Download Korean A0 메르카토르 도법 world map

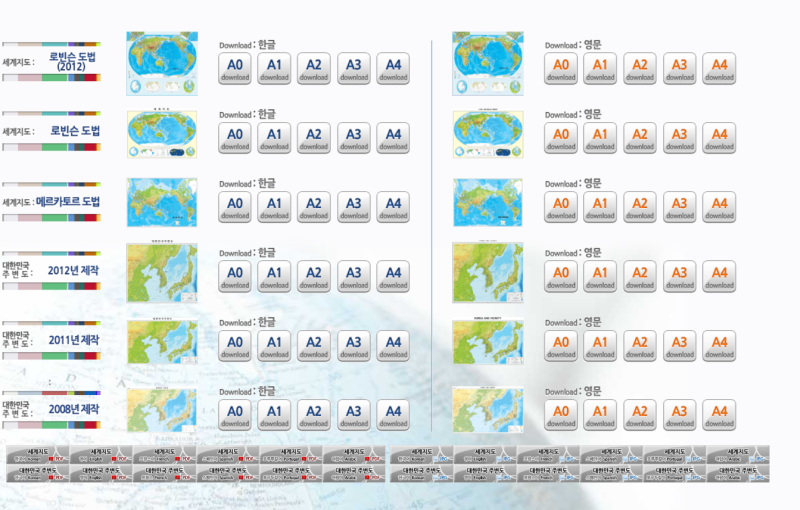pos(235,207)
